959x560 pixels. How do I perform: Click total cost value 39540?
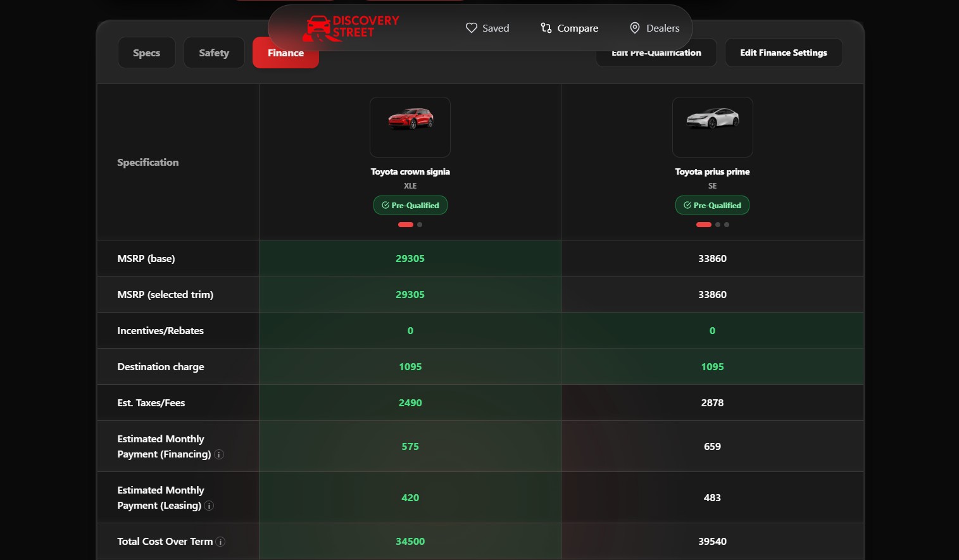coord(712,541)
